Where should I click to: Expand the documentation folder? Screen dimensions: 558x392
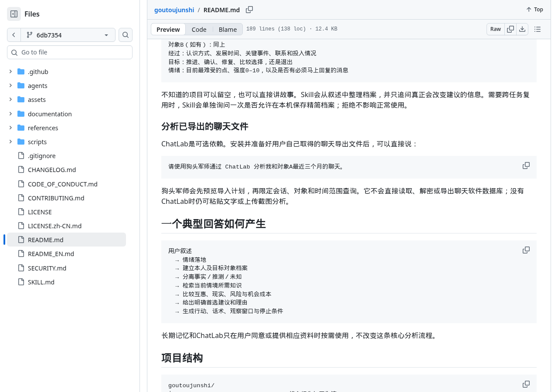(x=10, y=114)
